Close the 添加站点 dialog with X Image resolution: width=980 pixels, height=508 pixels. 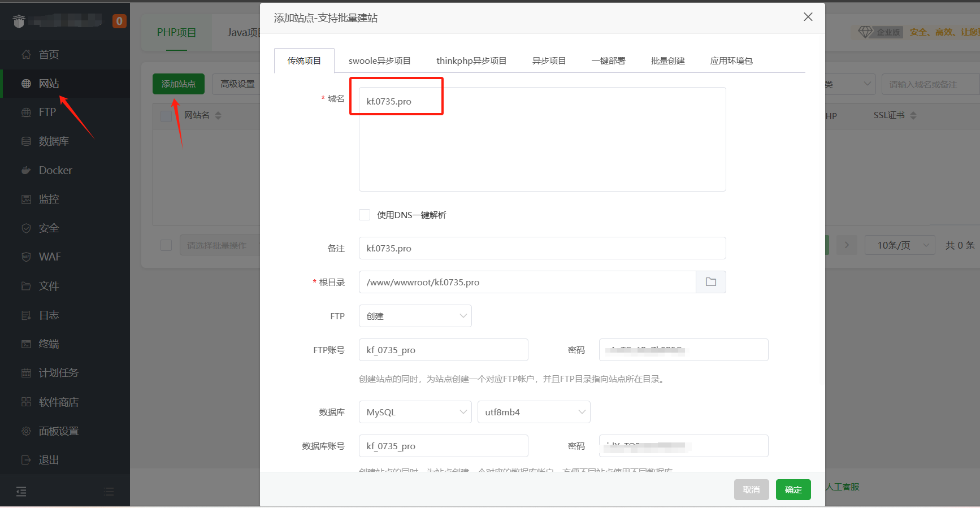[808, 17]
